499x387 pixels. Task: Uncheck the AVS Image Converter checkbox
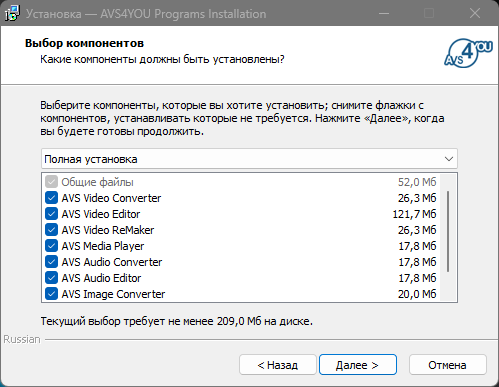coord(51,294)
